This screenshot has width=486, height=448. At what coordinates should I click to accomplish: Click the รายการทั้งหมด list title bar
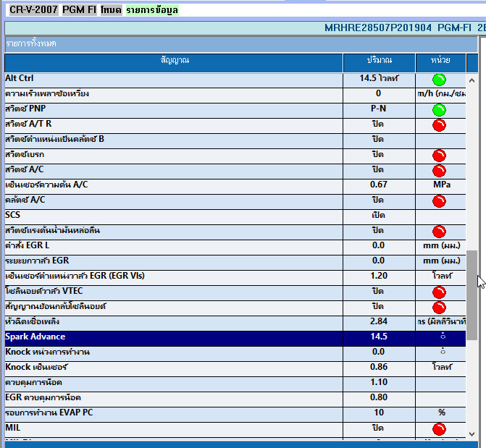point(241,43)
